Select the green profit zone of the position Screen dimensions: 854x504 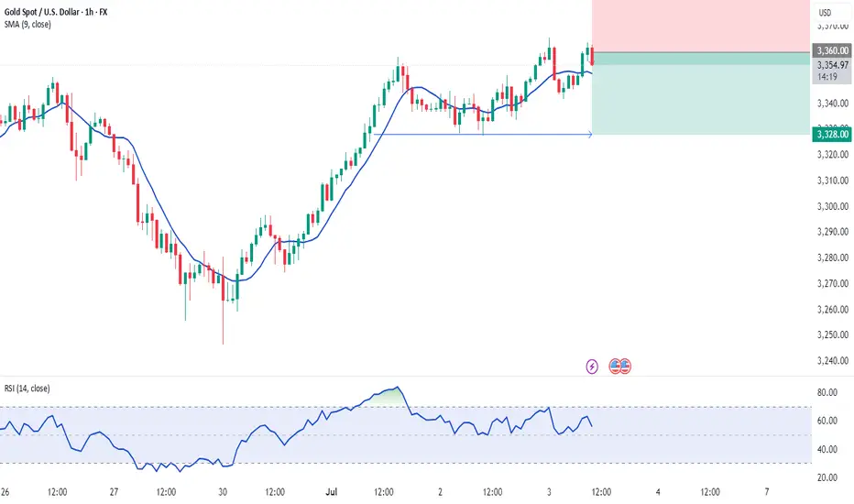701,93
